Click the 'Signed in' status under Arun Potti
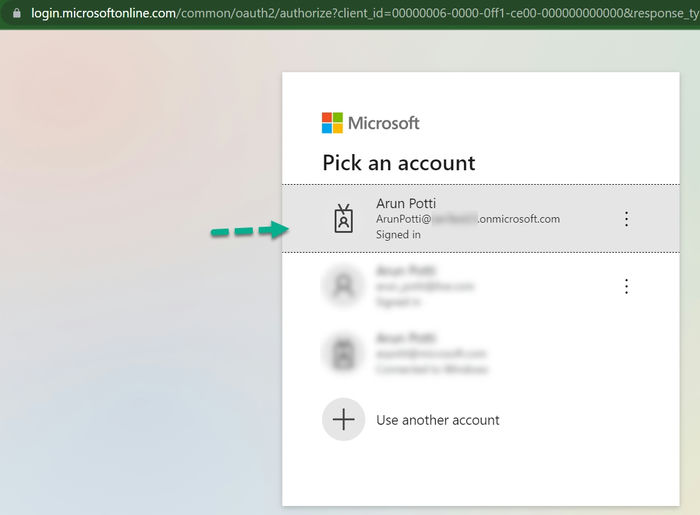This screenshot has height=515, width=700. tap(398, 234)
